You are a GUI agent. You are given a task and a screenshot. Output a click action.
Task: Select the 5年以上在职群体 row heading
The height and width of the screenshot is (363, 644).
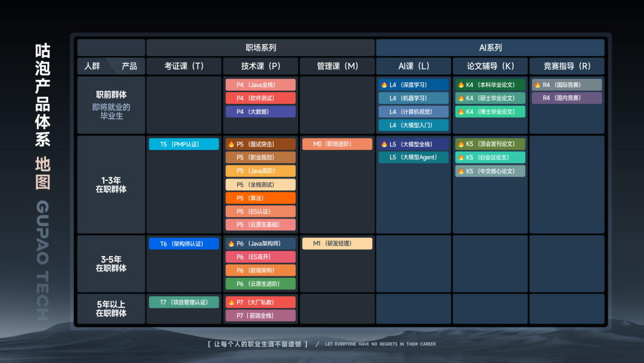pyautogui.click(x=112, y=309)
